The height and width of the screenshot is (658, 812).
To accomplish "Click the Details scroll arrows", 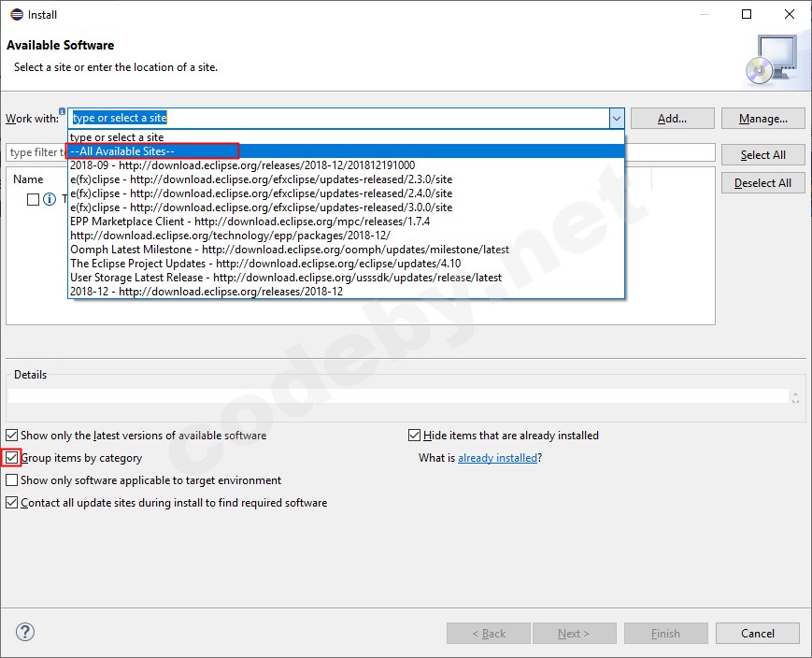I will 795,397.
